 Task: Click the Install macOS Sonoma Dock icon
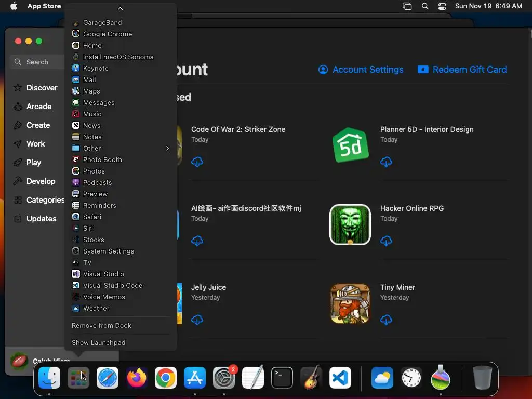(441, 378)
